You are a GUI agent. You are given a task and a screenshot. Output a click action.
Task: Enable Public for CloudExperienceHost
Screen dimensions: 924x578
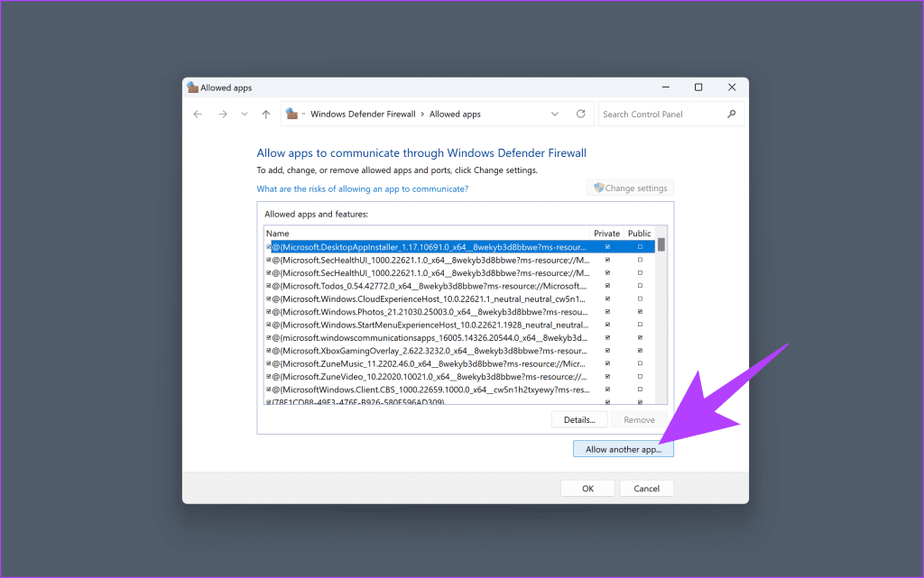(640, 299)
